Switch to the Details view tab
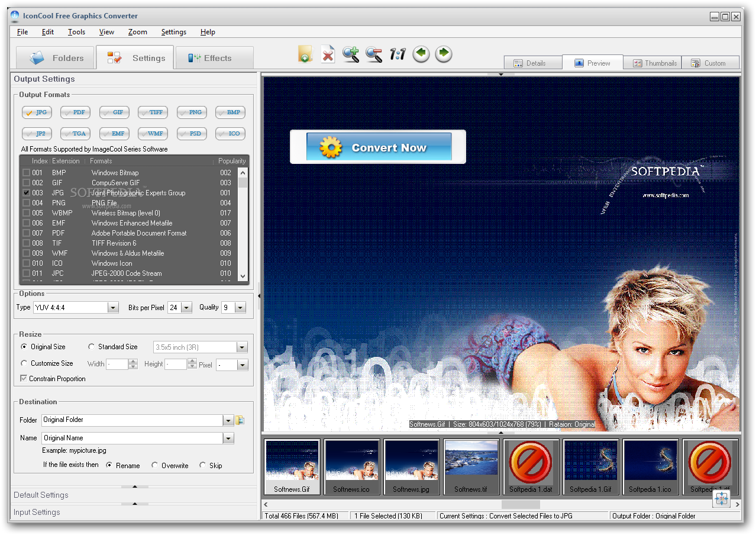Screen dimensions: 756x535 (x=532, y=63)
